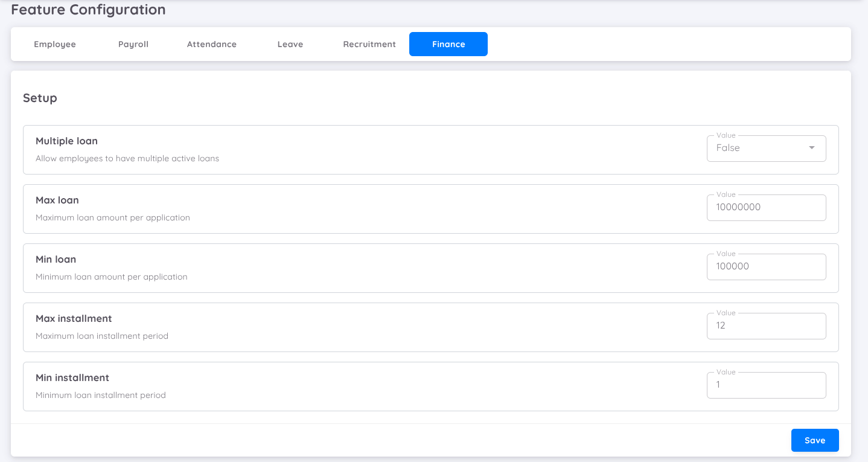Image resolution: width=868 pixels, height=462 pixels.
Task: Go to the Attendance tab
Action: pos(212,44)
